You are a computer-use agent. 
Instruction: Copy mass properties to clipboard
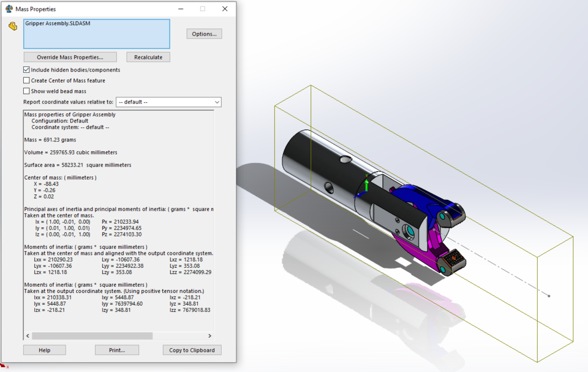192,349
